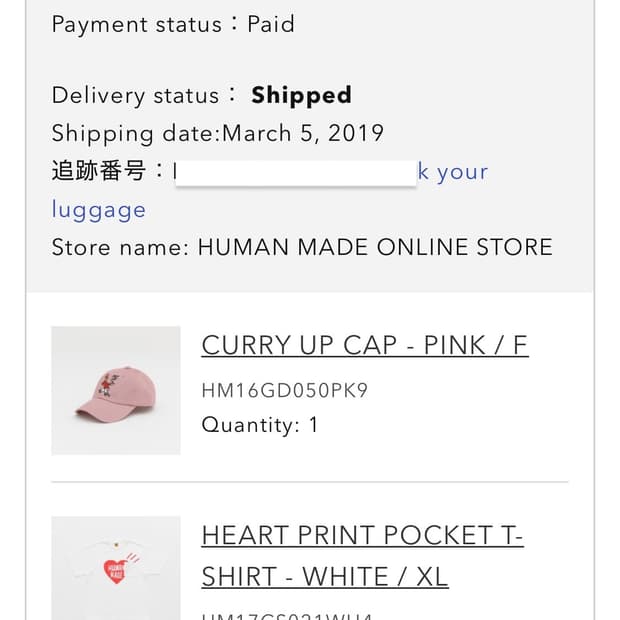Click the divider line between the two products
The image size is (620, 620).
310,482
